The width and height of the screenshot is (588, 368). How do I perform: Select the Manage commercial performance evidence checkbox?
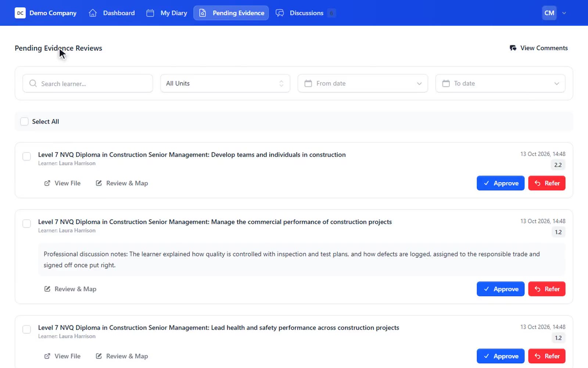(26, 223)
